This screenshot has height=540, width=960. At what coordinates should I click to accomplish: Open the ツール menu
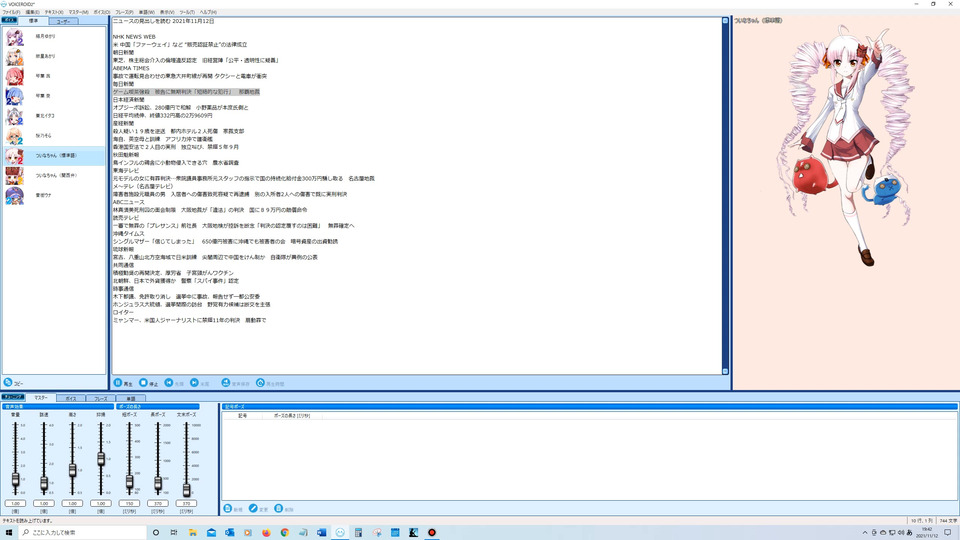click(187, 12)
